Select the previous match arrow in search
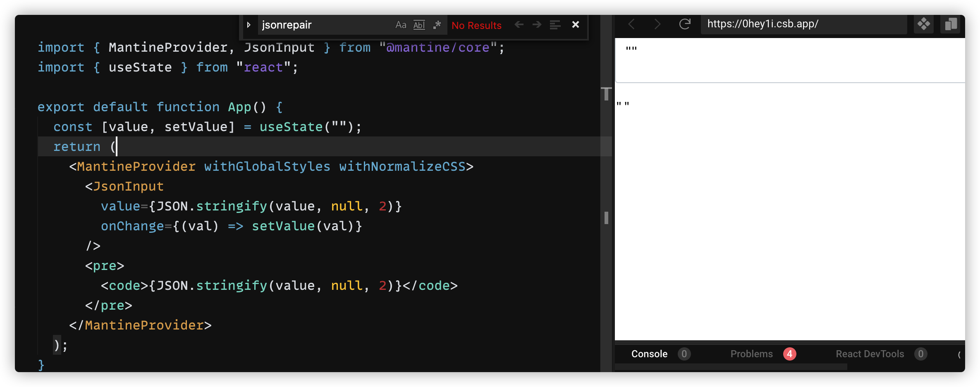Viewport: 980px width, 387px height. (519, 24)
